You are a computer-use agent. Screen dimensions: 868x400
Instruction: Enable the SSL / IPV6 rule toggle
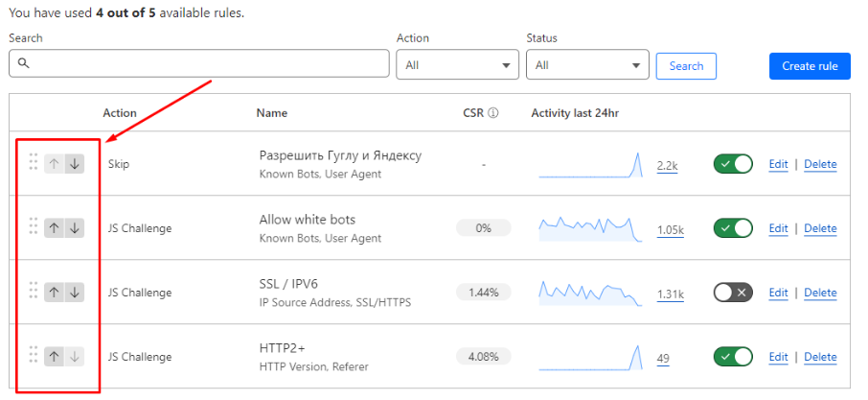point(733,293)
